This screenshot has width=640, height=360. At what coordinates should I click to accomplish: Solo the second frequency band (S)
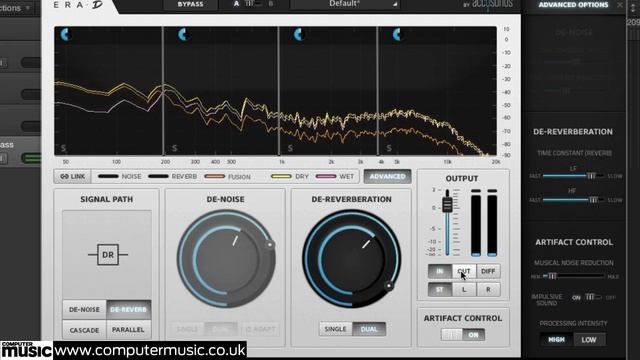[175, 148]
